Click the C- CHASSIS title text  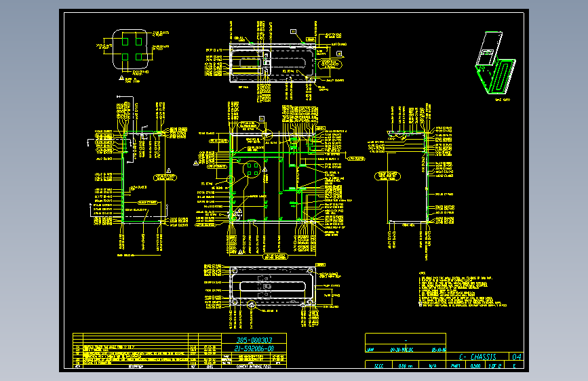click(477, 357)
